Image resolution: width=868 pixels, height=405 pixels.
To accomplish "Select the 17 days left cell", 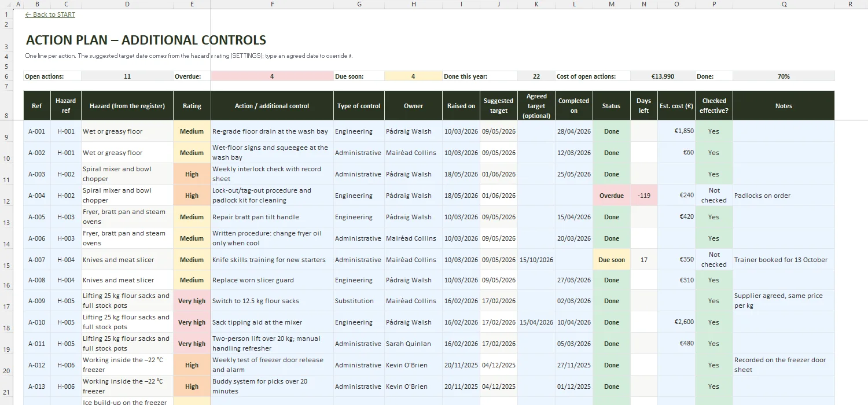I will point(643,260).
